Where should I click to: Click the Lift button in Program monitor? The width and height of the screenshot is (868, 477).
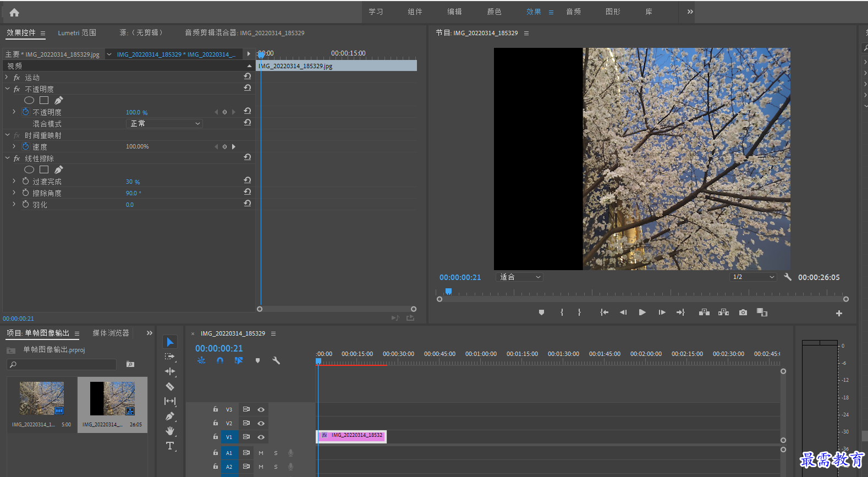click(704, 312)
